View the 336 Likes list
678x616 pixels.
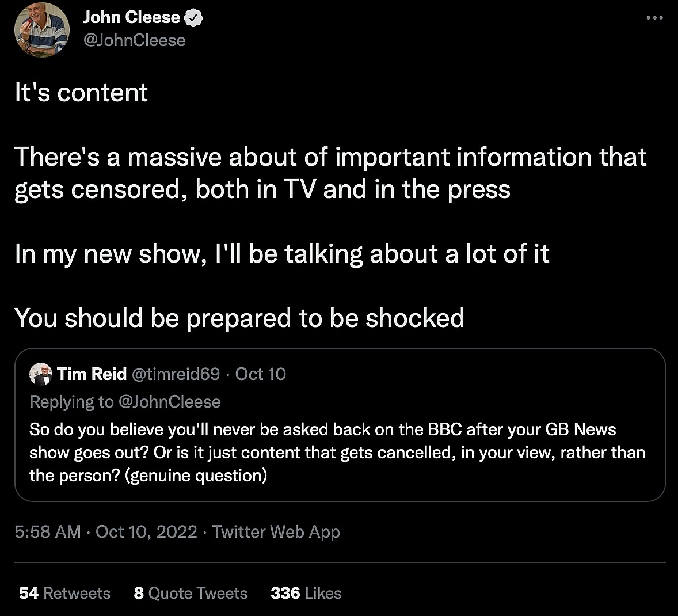click(306, 593)
